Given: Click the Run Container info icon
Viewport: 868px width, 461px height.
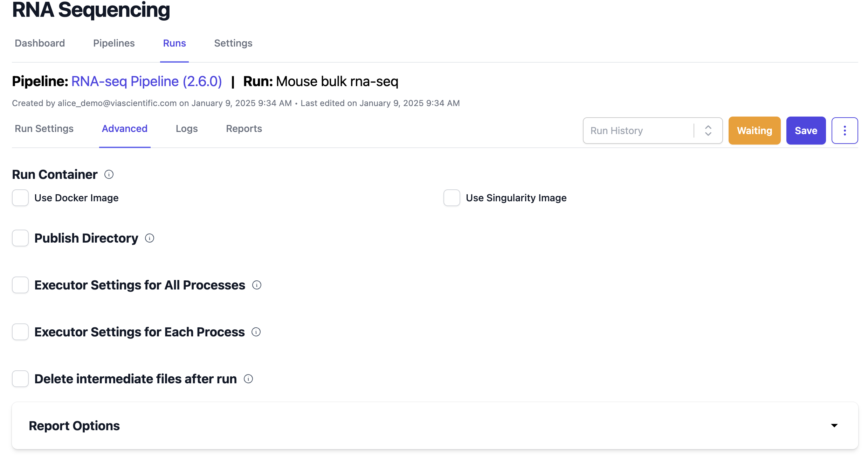Looking at the screenshot, I should (x=109, y=174).
